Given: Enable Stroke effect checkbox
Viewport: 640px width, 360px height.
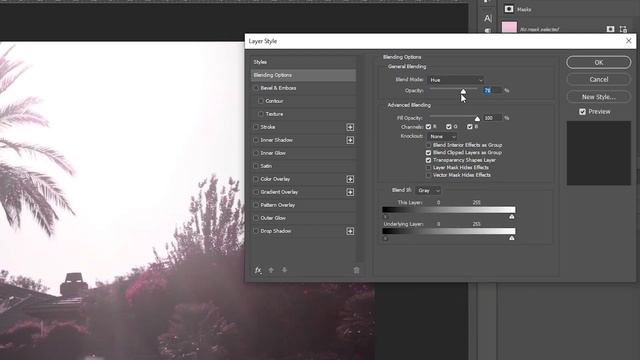Looking at the screenshot, I should tap(256, 127).
